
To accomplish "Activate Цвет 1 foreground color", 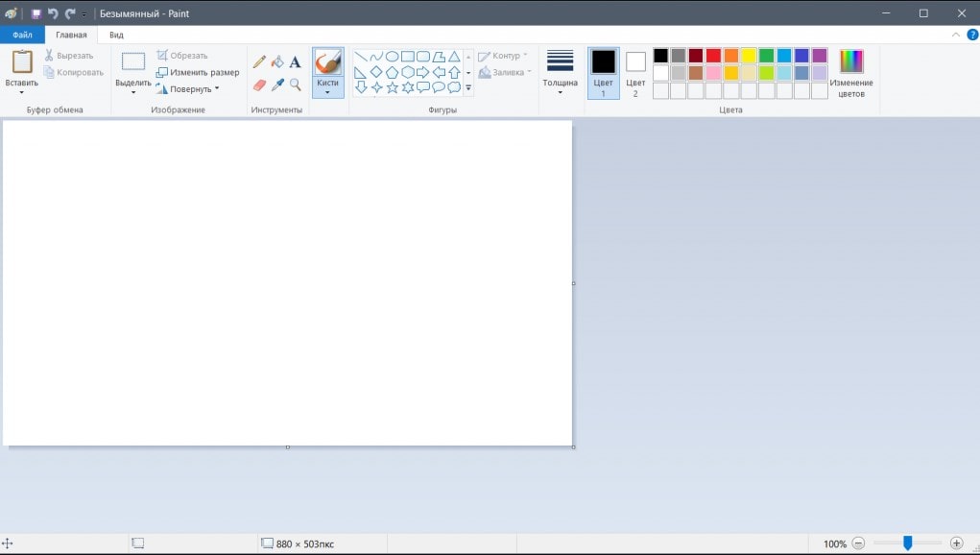I will click(603, 73).
